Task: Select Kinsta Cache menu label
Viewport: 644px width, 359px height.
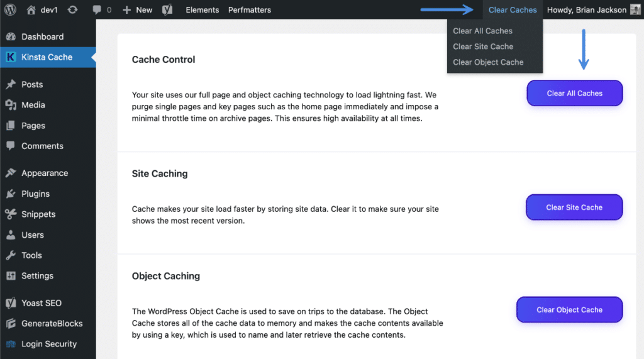Action: tap(47, 57)
